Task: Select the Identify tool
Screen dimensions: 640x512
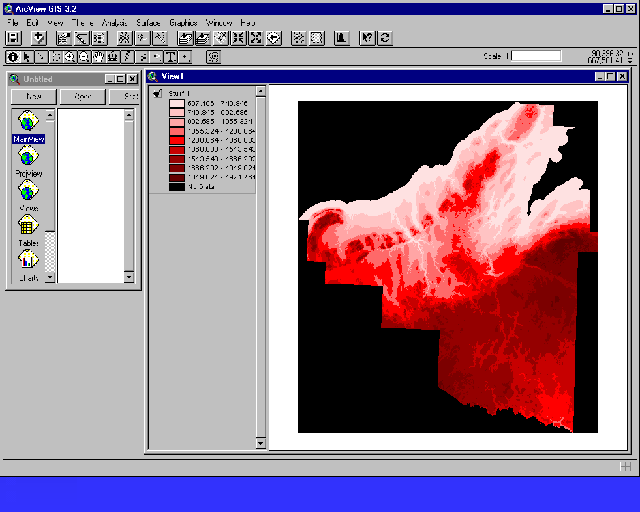Action: point(11,57)
